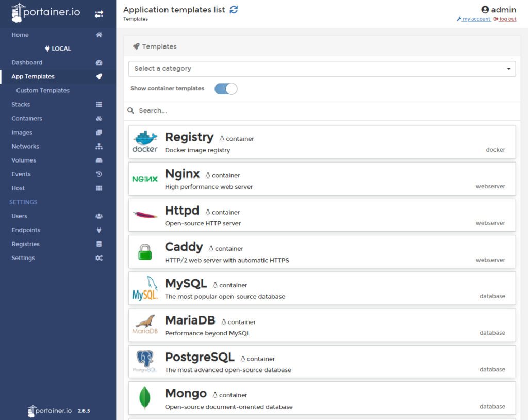Go to Containers in the sidebar
This screenshot has width=528, height=420.
point(27,118)
